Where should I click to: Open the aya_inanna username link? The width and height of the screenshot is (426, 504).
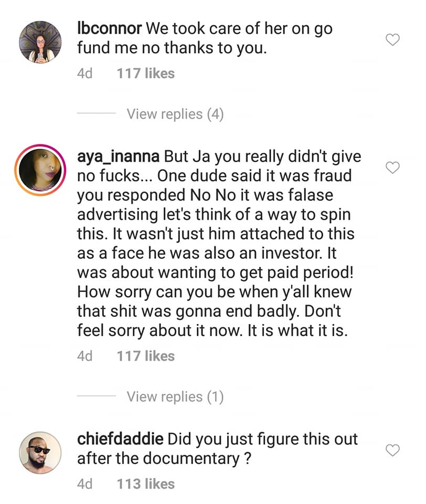coord(119,156)
